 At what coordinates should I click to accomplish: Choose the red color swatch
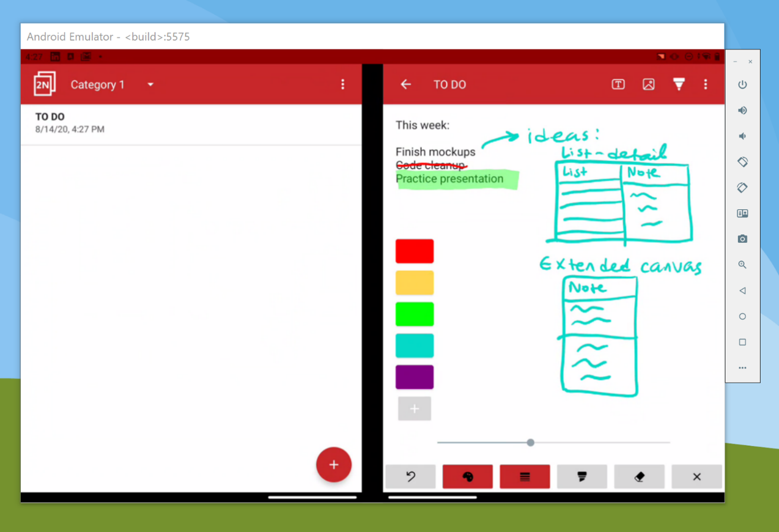coord(415,251)
